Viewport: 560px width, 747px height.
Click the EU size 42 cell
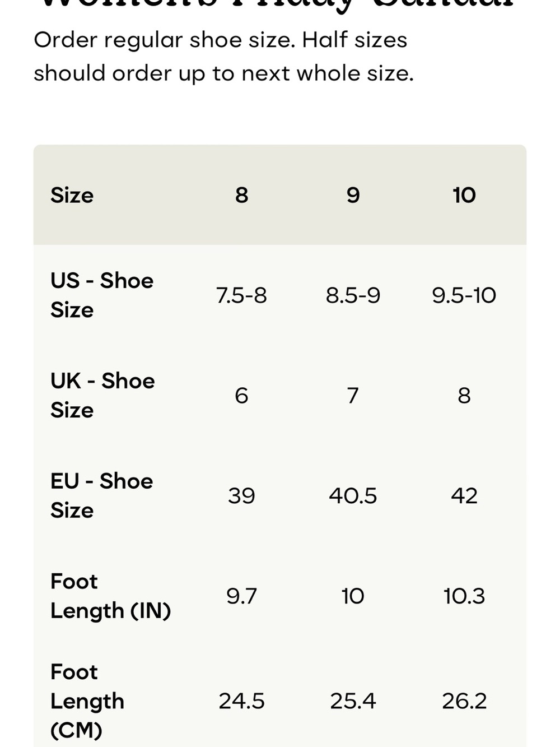click(464, 495)
